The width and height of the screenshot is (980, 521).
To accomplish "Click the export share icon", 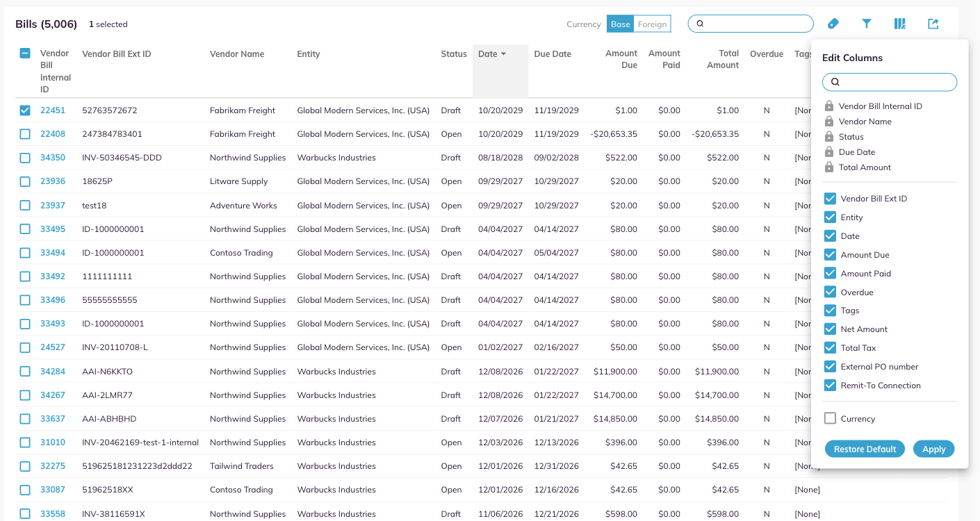I will tap(933, 24).
